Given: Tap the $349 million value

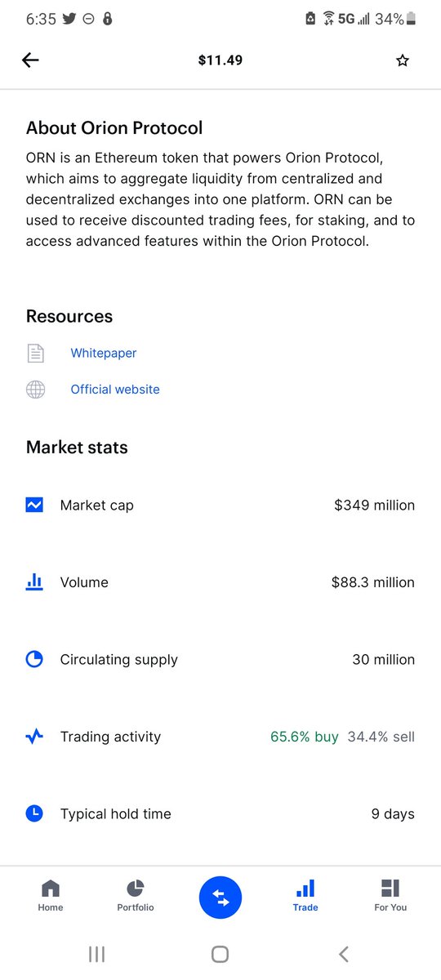Looking at the screenshot, I should coord(375,506).
